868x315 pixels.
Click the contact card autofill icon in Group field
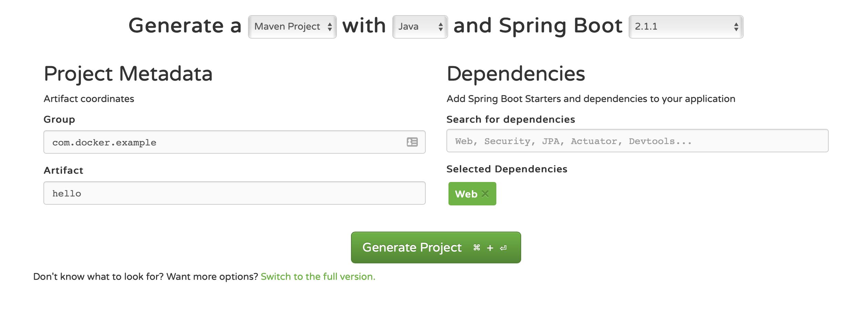coord(412,142)
